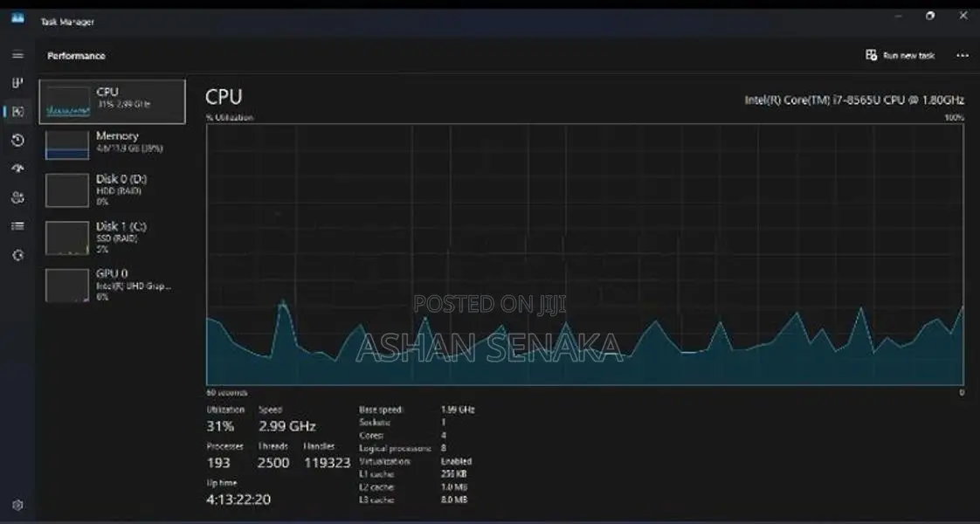Click the large CPU heading

224,97
